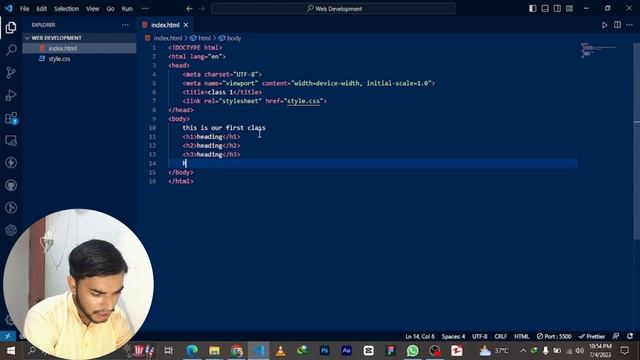Open the Run menu
This screenshot has width=640, height=360.
(x=127, y=9)
